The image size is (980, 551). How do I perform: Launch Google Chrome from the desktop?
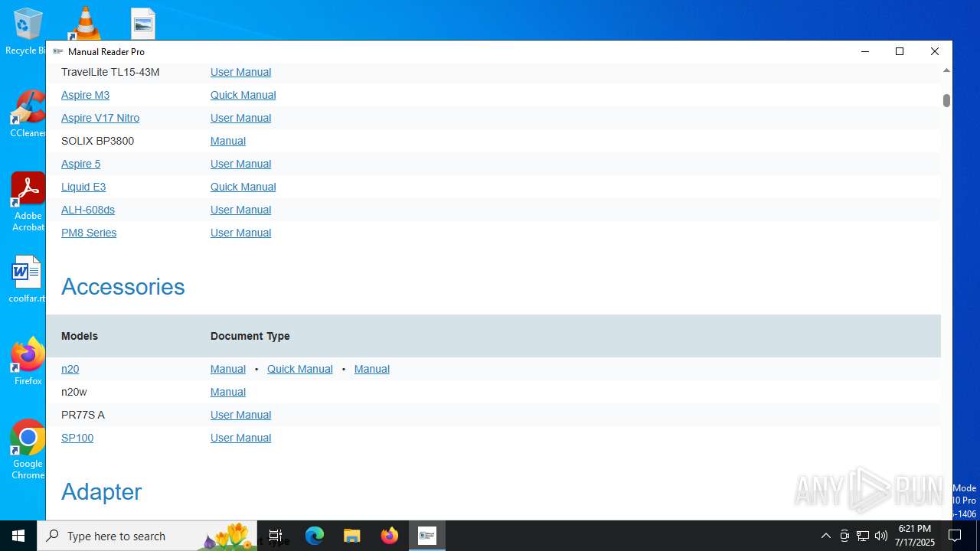(x=28, y=449)
